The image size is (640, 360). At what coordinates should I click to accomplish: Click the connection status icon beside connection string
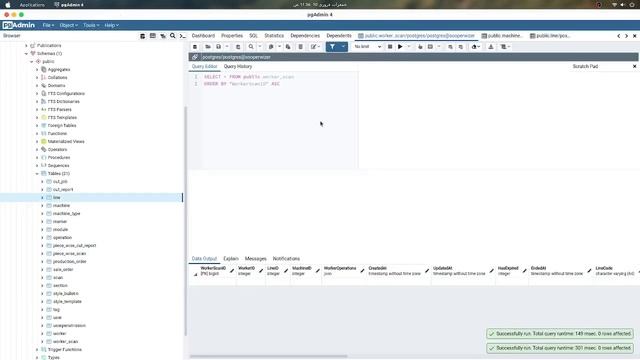coord(195,57)
